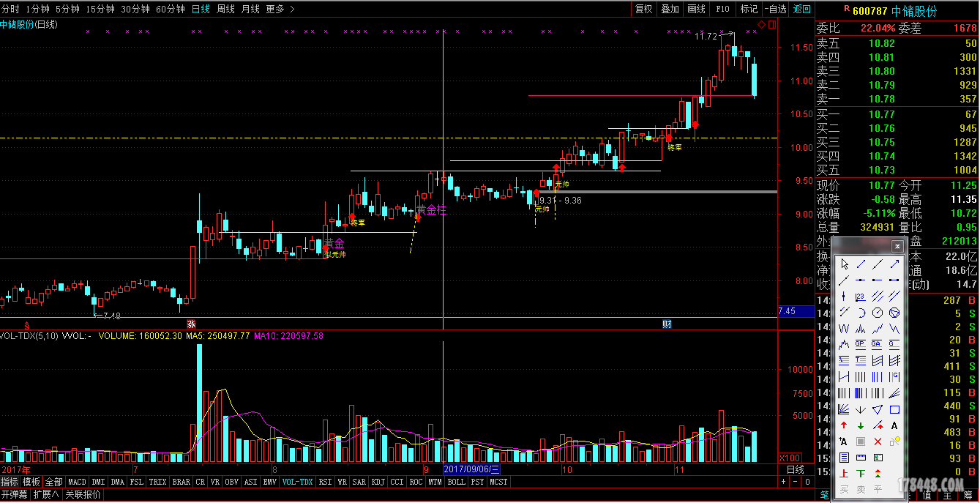Screen dimensions: 980x503
Task: Close the drawing tools palette
Action: pyautogui.click(x=897, y=246)
